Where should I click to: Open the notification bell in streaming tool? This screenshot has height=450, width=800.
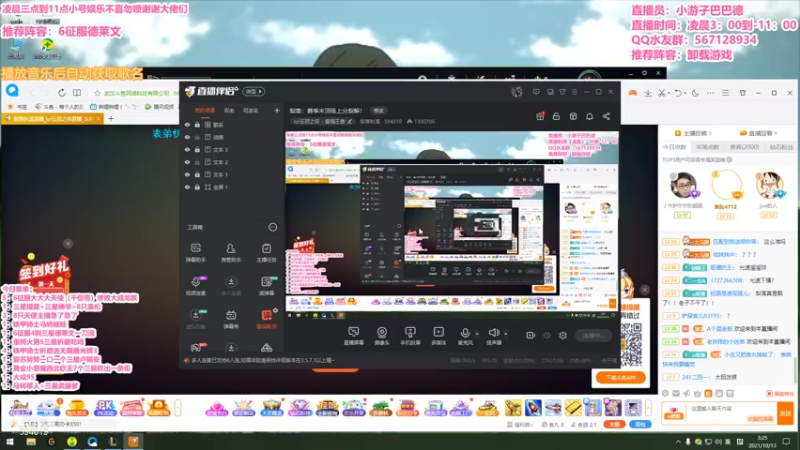coord(589,116)
